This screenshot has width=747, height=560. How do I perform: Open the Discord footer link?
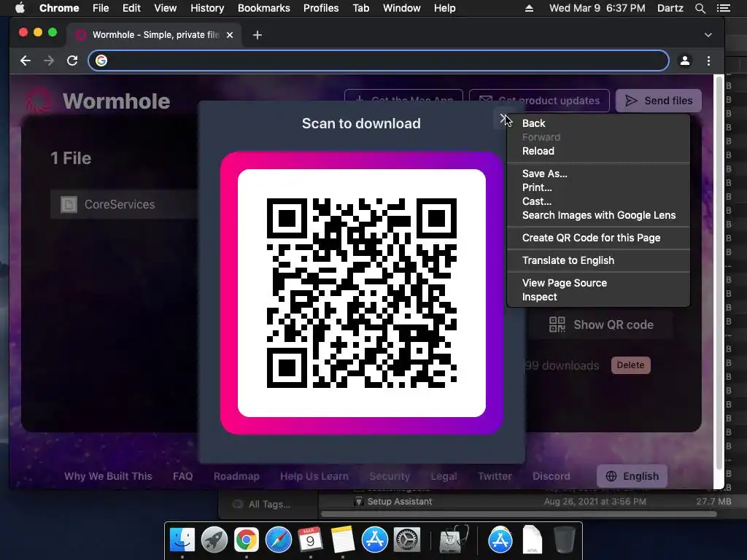(x=551, y=476)
